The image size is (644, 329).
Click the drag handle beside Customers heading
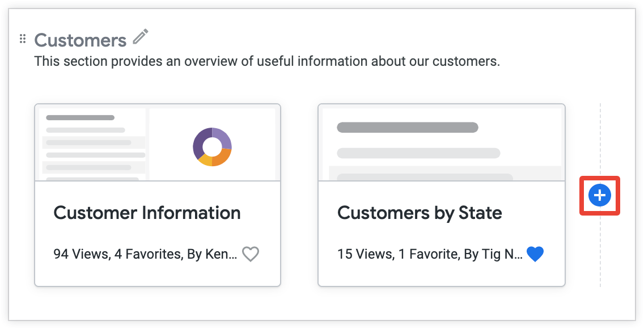tap(23, 39)
